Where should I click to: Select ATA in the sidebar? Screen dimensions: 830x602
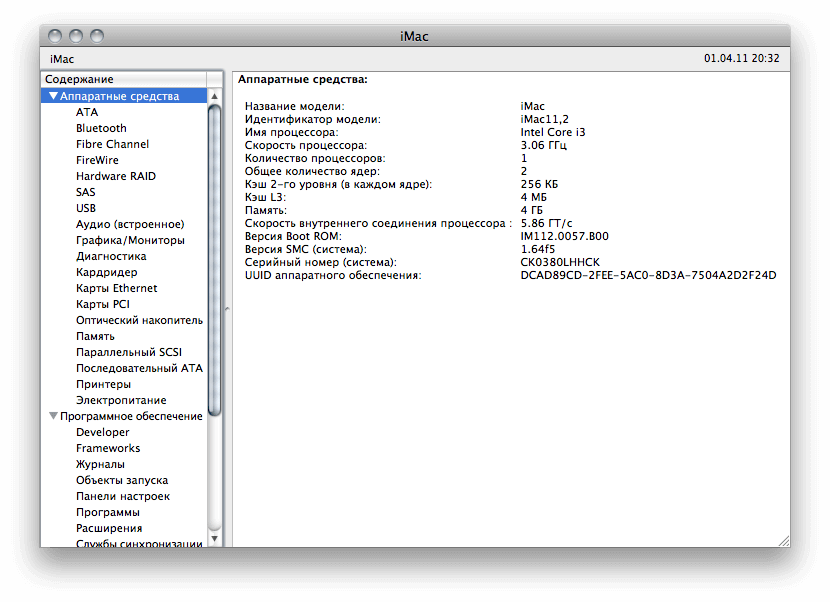(x=87, y=112)
